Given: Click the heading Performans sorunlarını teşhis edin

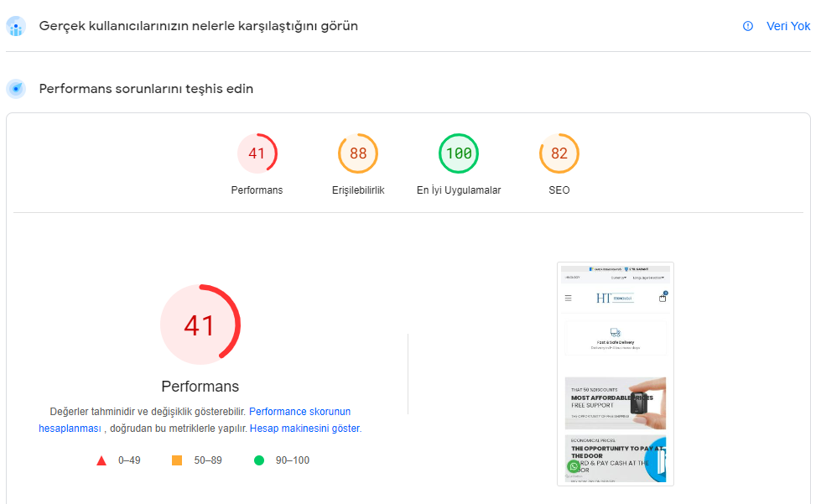Looking at the screenshot, I should click(146, 88).
